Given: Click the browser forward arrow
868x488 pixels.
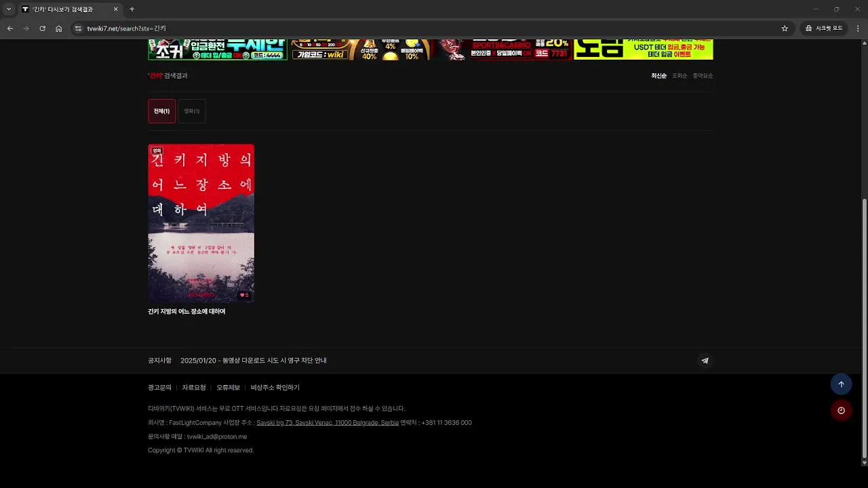Looking at the screenshot, I should pos(26,28).
